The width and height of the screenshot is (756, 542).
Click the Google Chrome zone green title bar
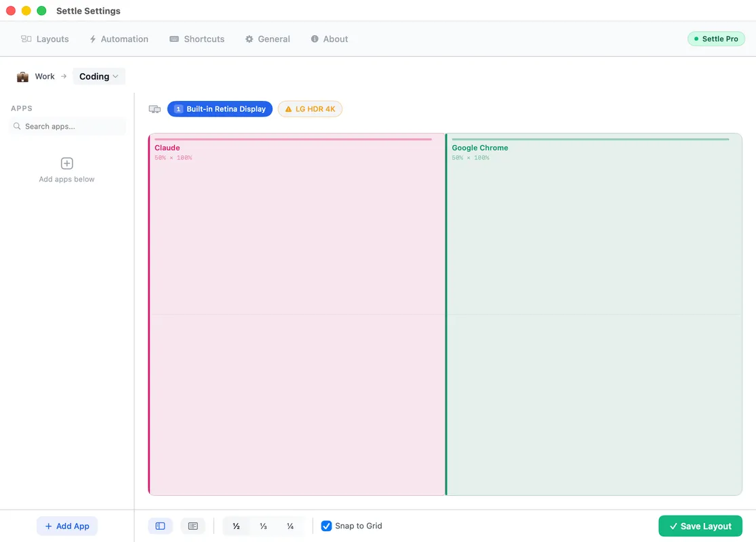coord(590,140)
